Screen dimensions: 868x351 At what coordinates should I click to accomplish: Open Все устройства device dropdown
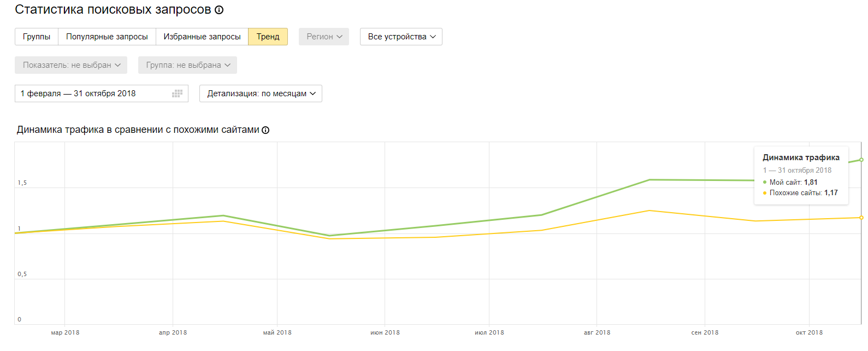(401, 37)
